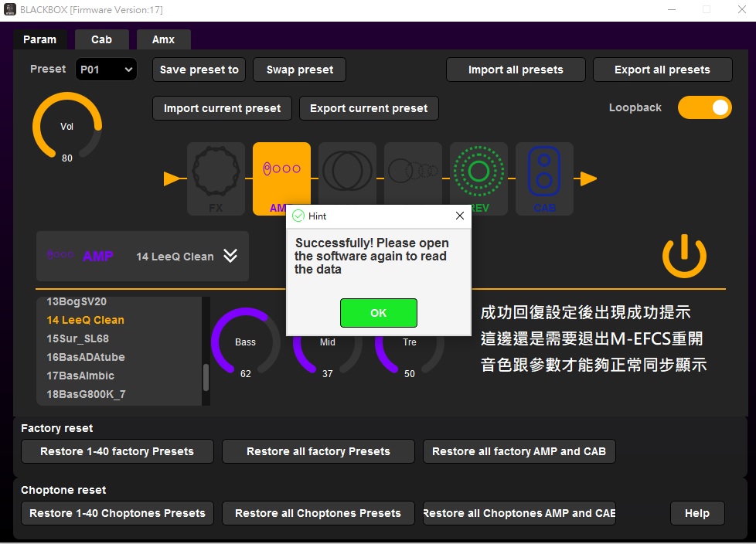Switch to the Amx tab
This screenshot has width=756, height=544.
(x=163, y=39)
